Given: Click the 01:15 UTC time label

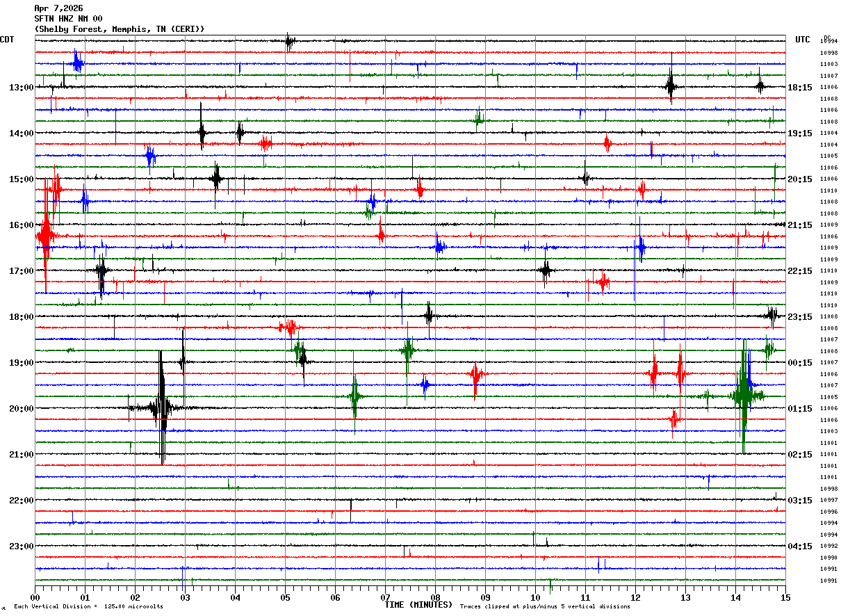Looking at the screenshot, I should [800, 408].
